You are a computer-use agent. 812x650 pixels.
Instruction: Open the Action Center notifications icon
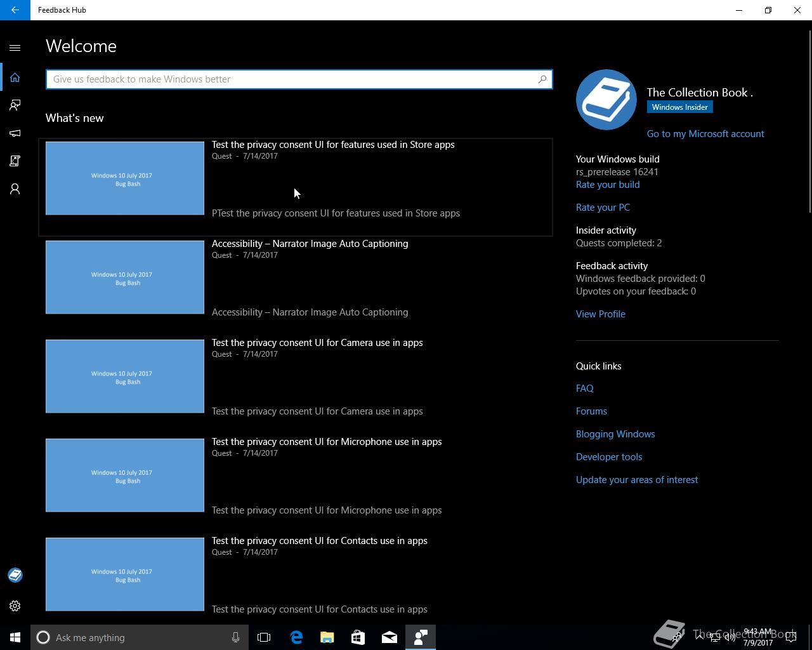click(791, 637)
